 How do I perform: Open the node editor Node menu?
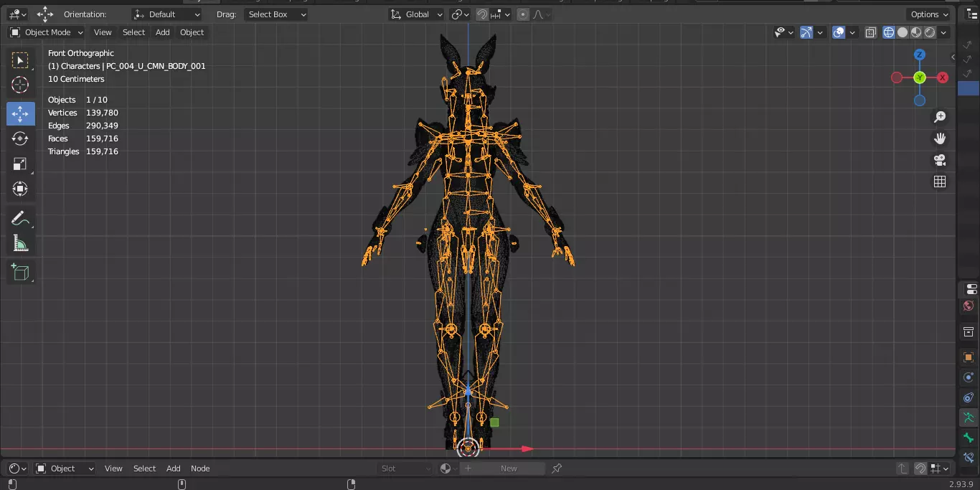(x=200, y=468)
